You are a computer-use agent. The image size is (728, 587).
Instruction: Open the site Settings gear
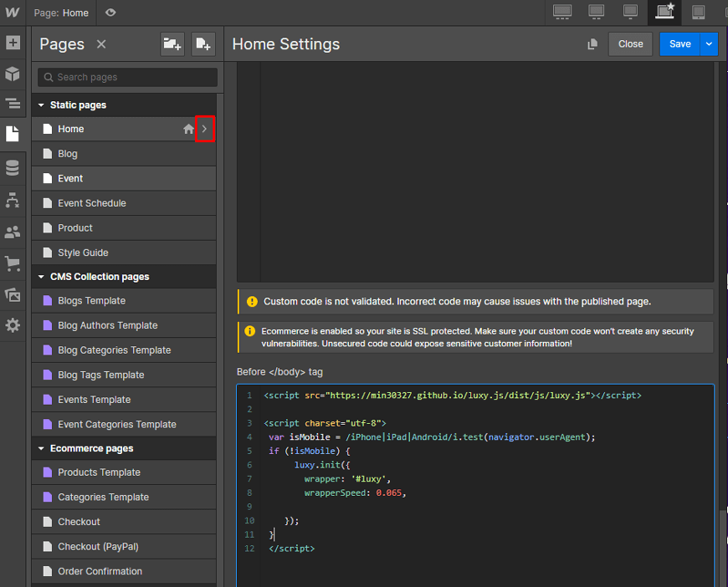(x=13, y=325)
